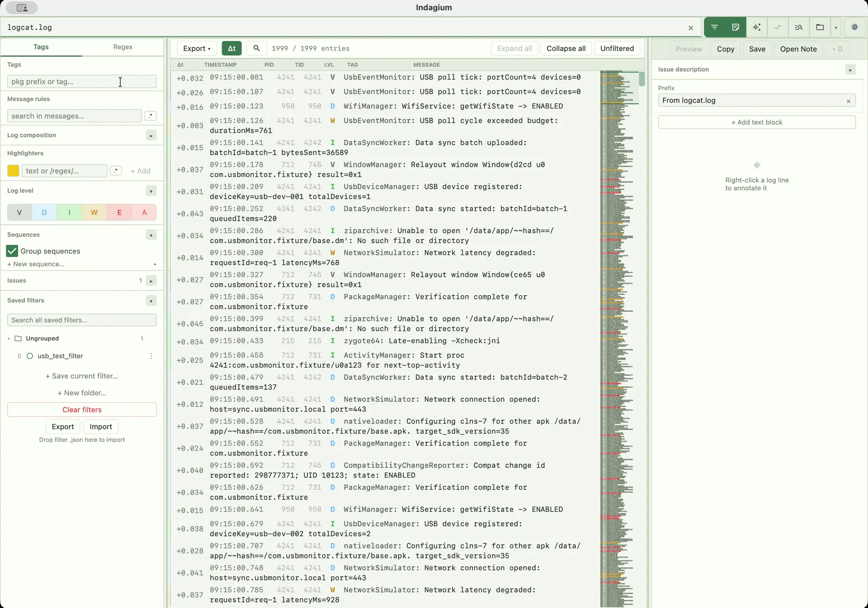The image size is (868, 608).
Task: Click + New sequence... link
Action: [x=36, y=264]
